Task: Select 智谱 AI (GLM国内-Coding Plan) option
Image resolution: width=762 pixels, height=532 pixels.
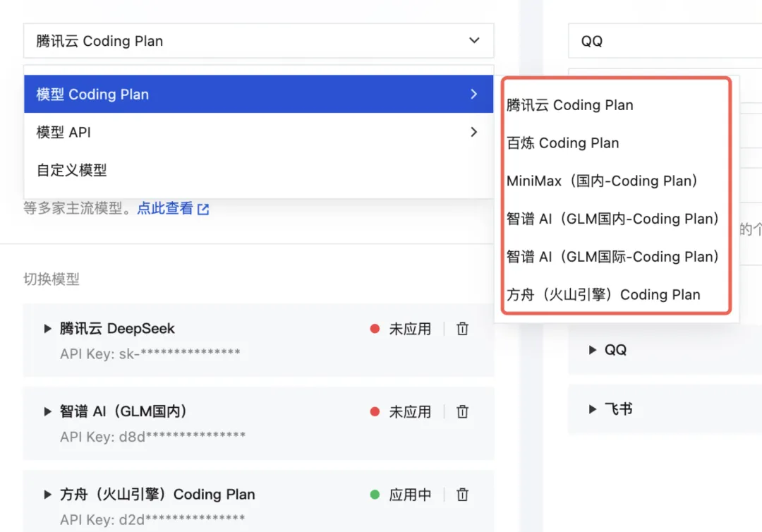Action: pos(612,219)
